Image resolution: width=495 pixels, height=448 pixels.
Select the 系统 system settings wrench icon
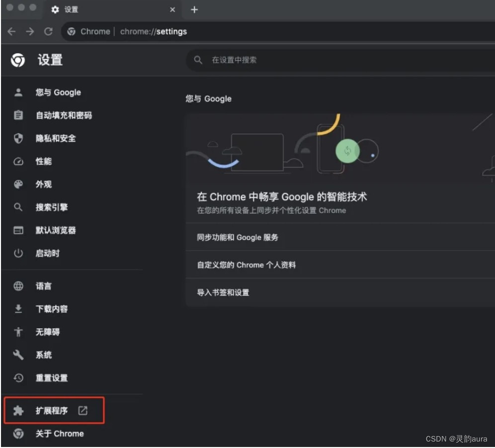(18, 355)
